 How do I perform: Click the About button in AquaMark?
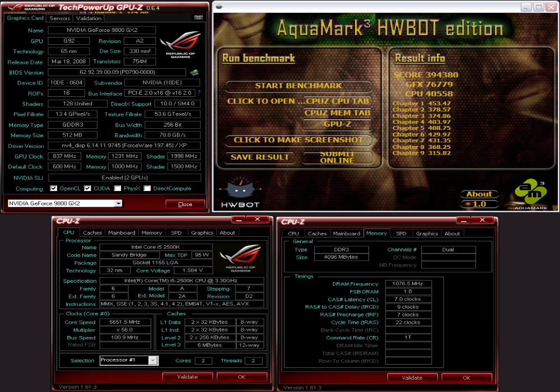pyautogui.click(x=479, y=194)
